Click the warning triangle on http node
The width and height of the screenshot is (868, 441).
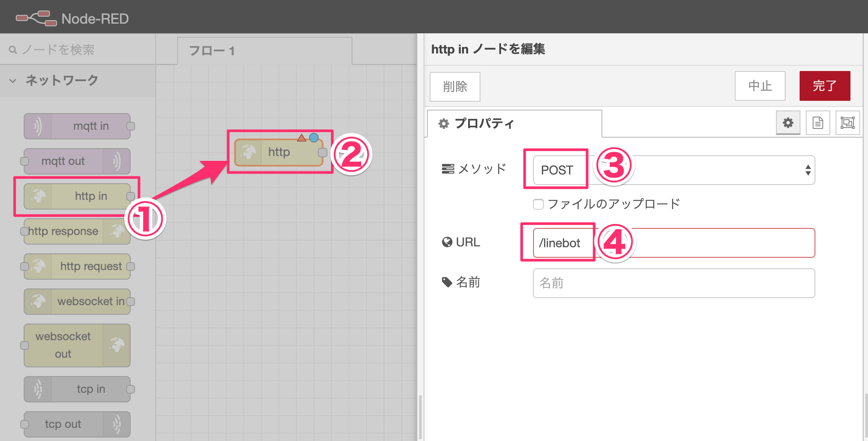302,138
